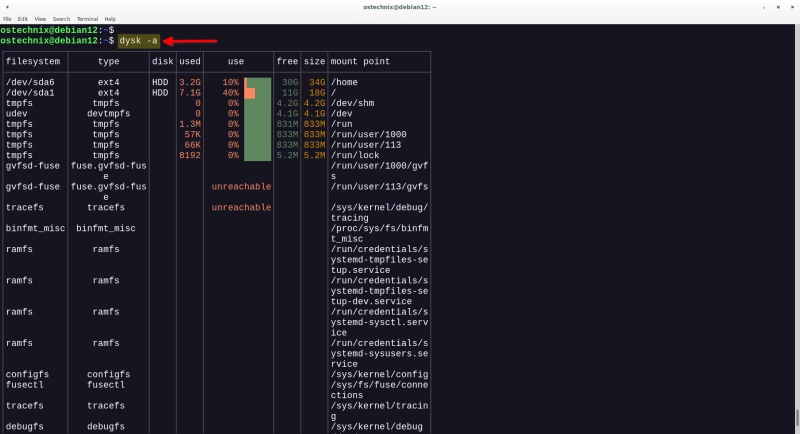Viewport: 800px width, 434px height.
Task: Open the File menu
Action: tap(7, 19)
